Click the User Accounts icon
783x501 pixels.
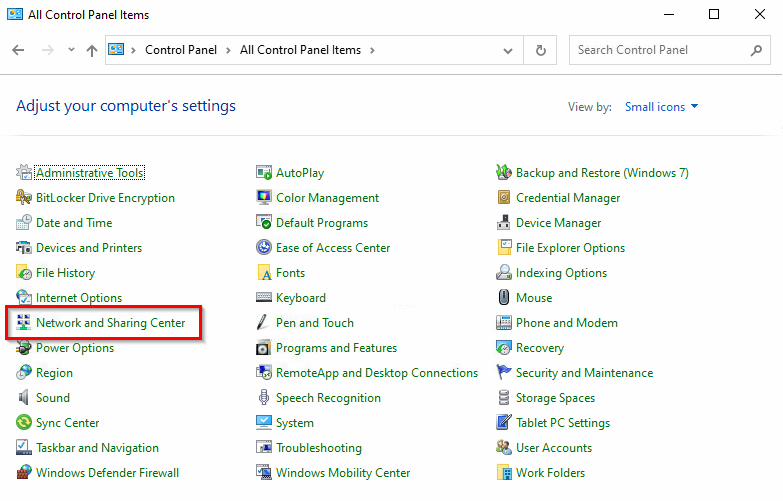(x=504, y=448)
